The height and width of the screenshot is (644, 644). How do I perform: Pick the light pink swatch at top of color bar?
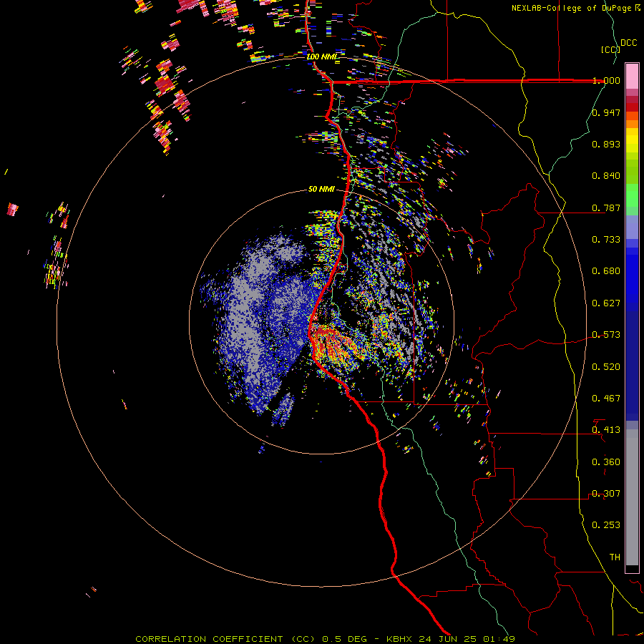point(632,76)
